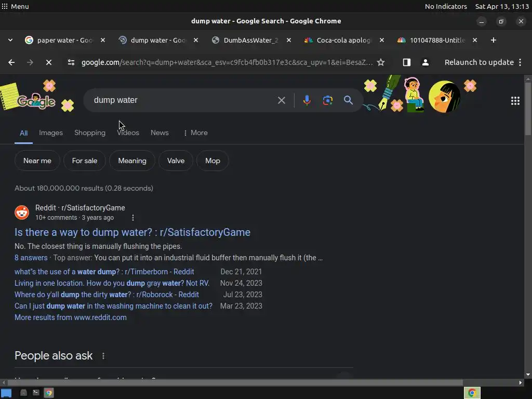Clear the search box with the X
The width and height of the screenshot is (532, 399).
point(281,100)
